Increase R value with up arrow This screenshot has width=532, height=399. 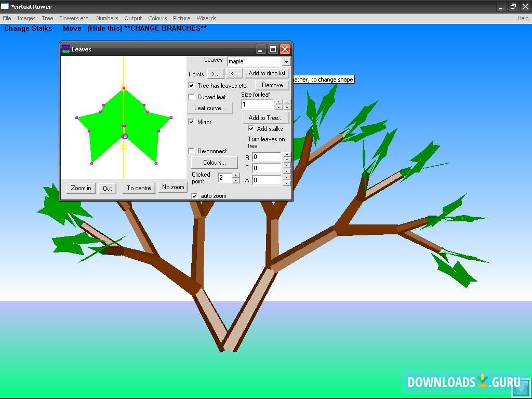pyautogui.click(x=287, y=155)
